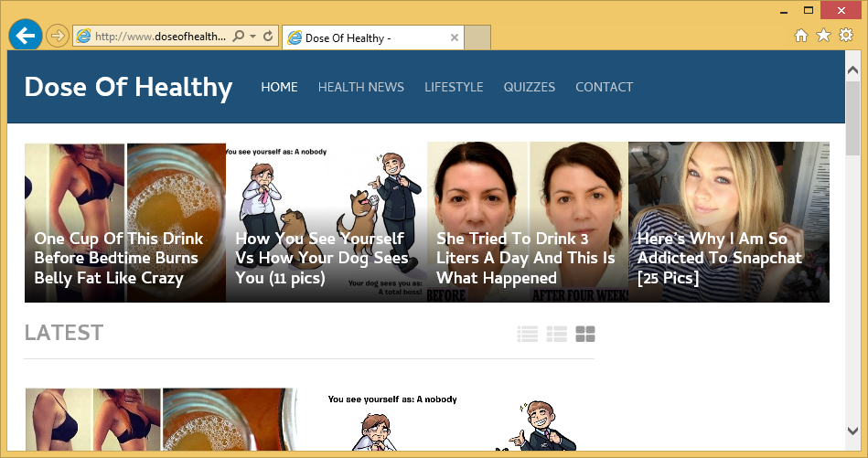The height and width of the screenshot is (458, 868).
Task: Switch to thumbnail list view layout
Action: point(556,334)
